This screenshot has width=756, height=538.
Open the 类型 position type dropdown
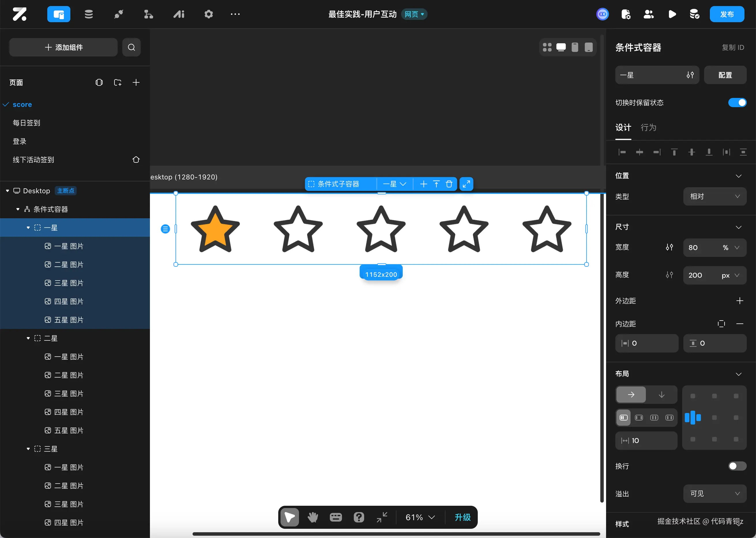(x=714, y=196)
